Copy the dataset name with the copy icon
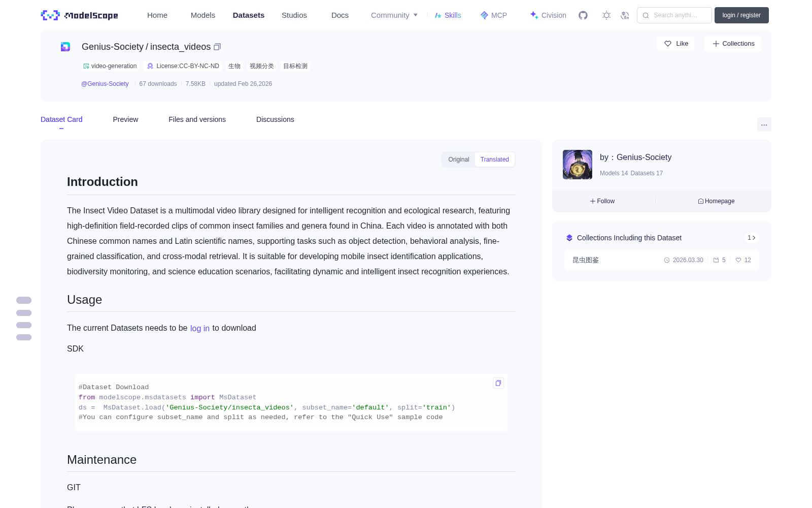812x508 pixels. click(217, 47)
